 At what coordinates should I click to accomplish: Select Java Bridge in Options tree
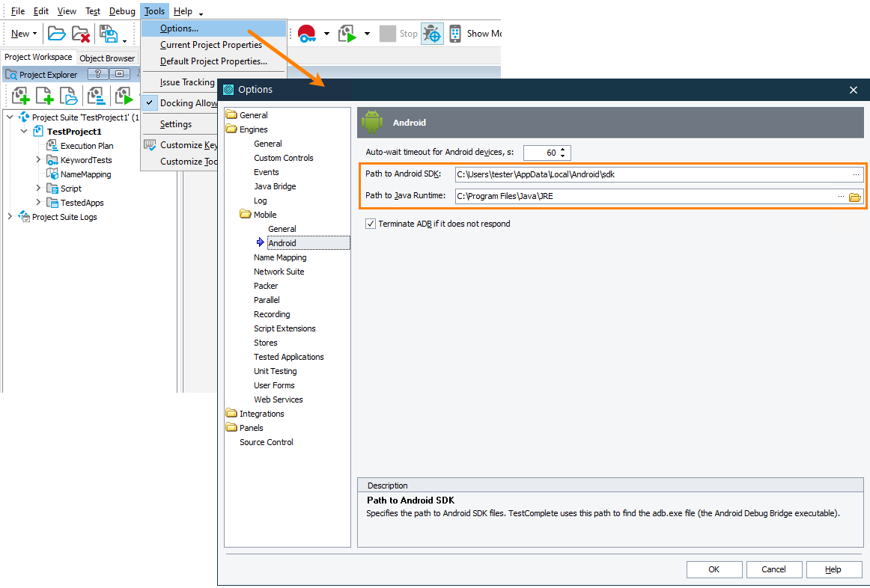coord(275,186)
